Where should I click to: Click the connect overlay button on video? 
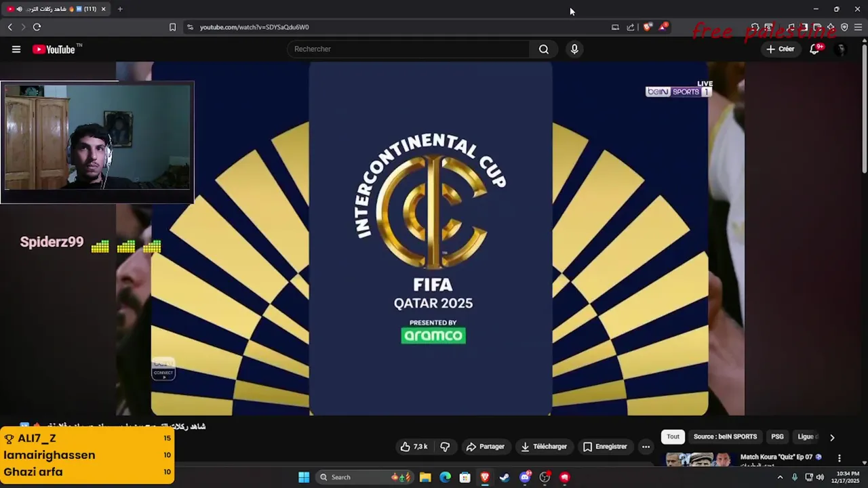(x=163, y=369)
